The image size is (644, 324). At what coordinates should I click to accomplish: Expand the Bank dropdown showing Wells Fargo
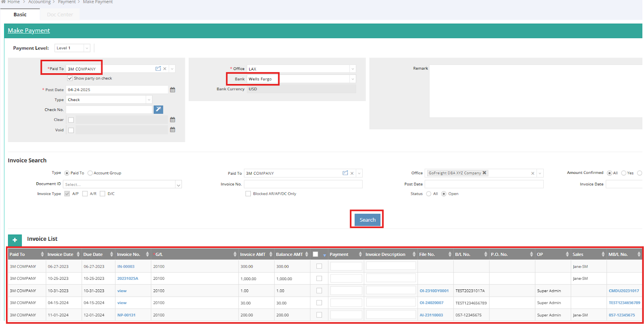[x=353, y=79]
